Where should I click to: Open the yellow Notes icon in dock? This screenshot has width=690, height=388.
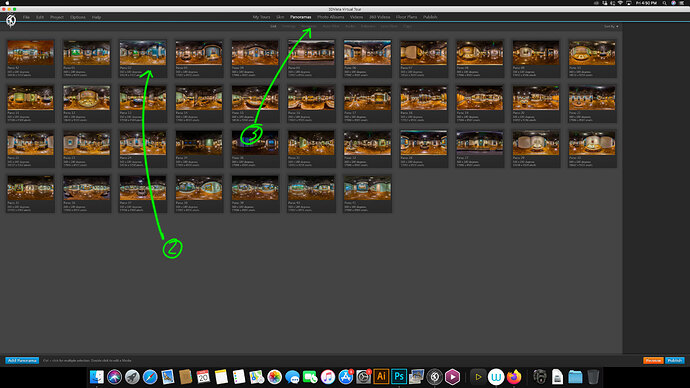pos(221,377)
